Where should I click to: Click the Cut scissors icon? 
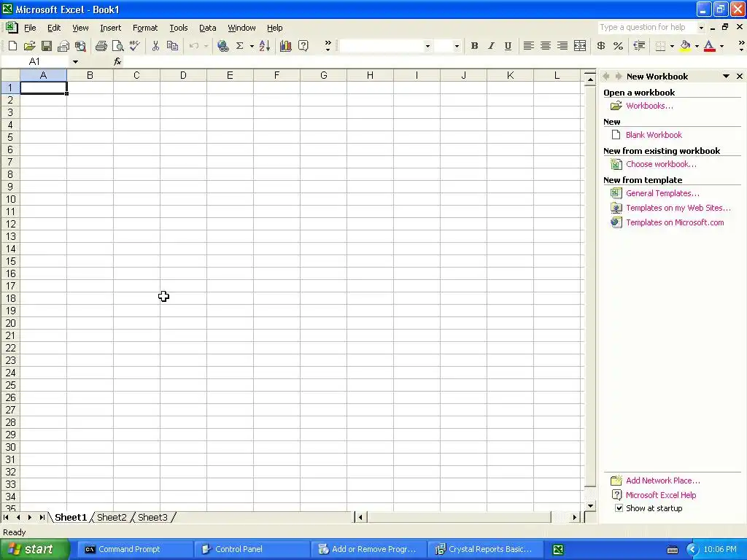click(155, 46)
